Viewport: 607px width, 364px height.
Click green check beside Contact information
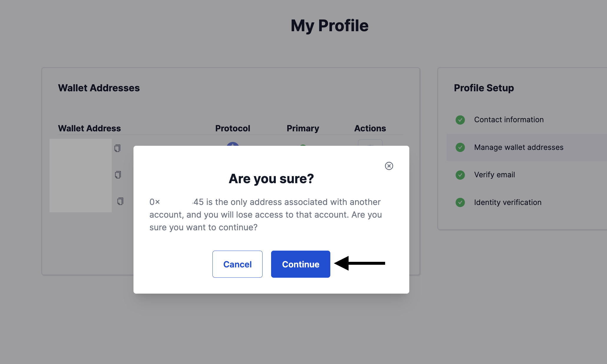(460, 120)
